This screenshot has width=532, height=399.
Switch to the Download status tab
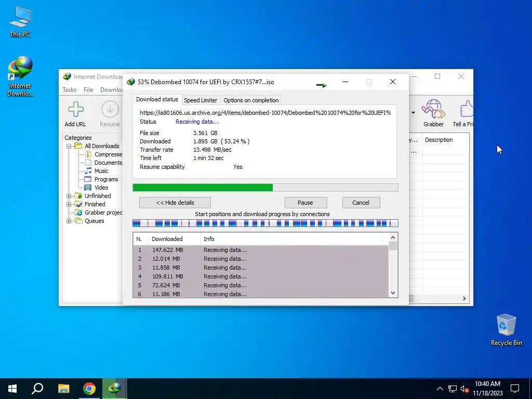[157, 99]
